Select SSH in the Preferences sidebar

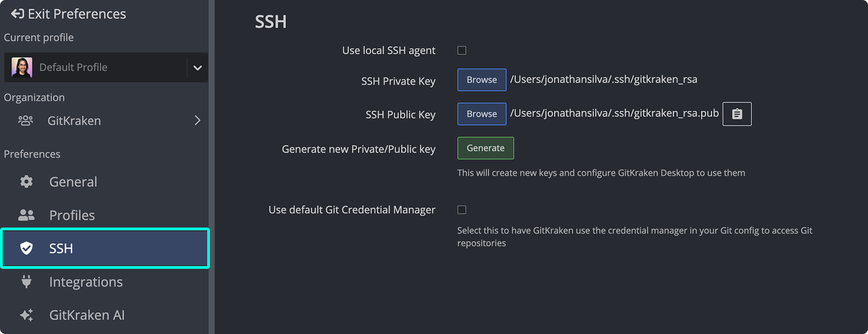click(x=61, y=248)
